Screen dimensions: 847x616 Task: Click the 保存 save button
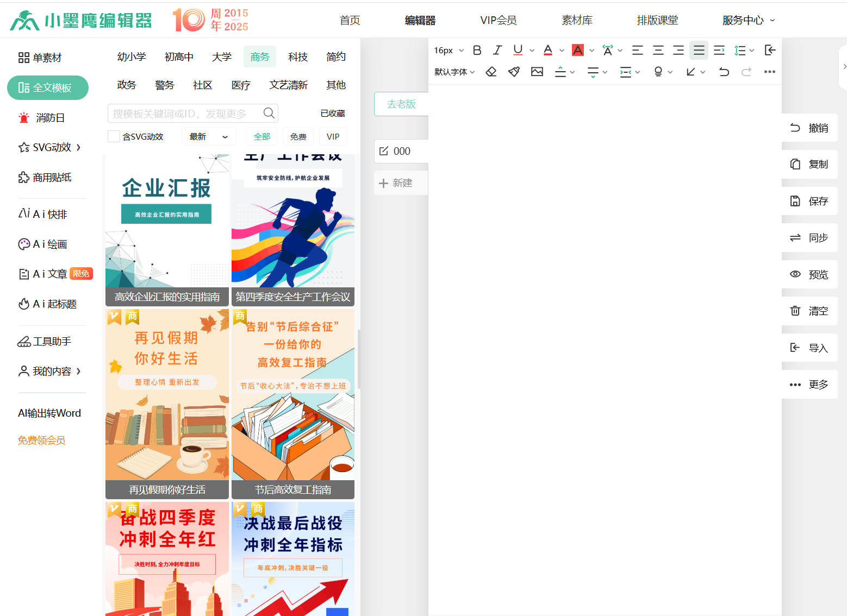[x=809, y=201]
